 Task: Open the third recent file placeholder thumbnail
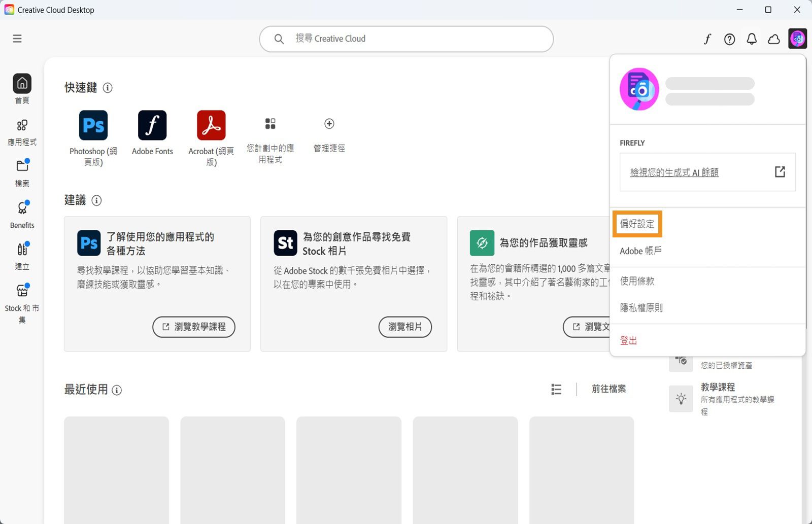tap(349, 470)
